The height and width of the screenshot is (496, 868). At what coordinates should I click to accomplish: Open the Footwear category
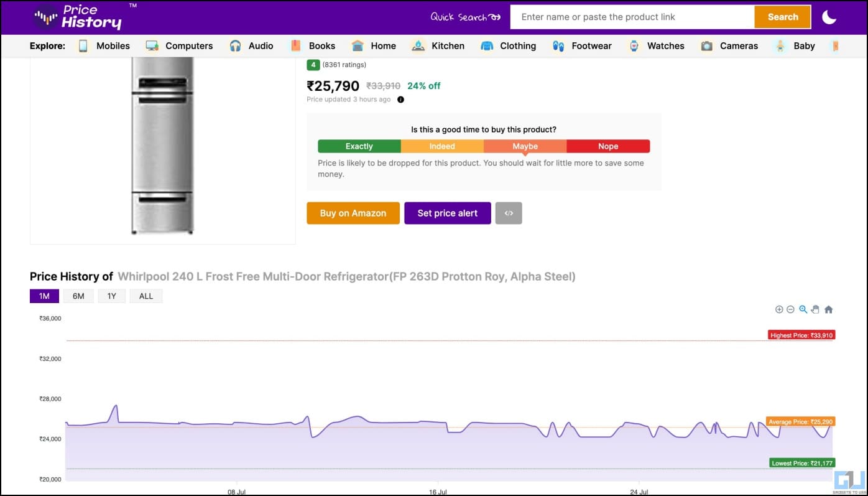coord(592,46)
